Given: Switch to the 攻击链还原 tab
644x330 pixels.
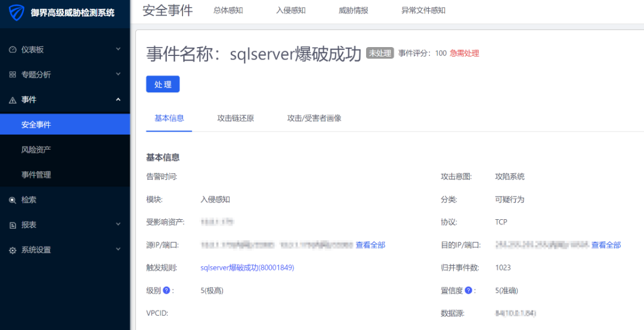Looking at the screenshot, I should [x=236, y=118].
